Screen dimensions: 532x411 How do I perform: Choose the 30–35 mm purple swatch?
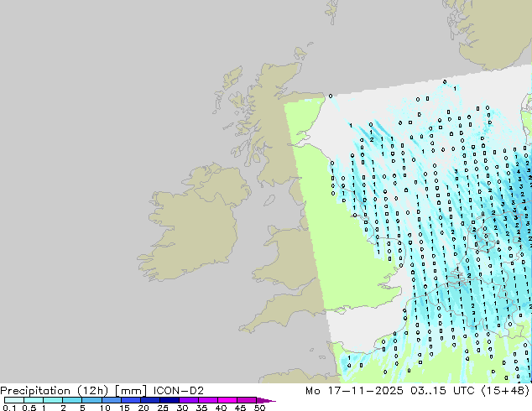(189, 400)
